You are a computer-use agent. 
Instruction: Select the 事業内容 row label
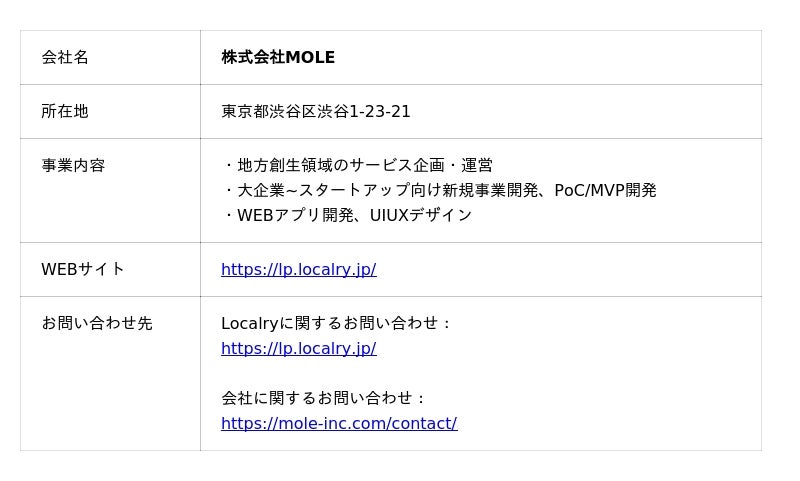tap(73, 165)
